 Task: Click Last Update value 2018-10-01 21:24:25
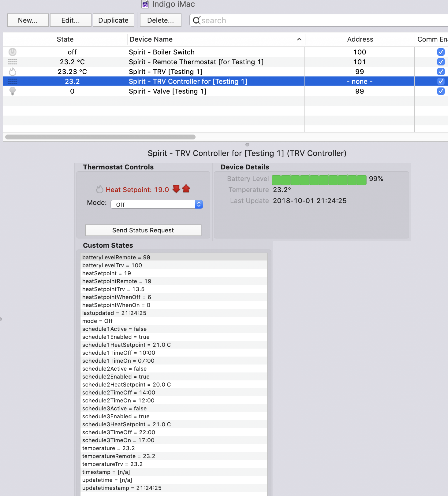310,201
